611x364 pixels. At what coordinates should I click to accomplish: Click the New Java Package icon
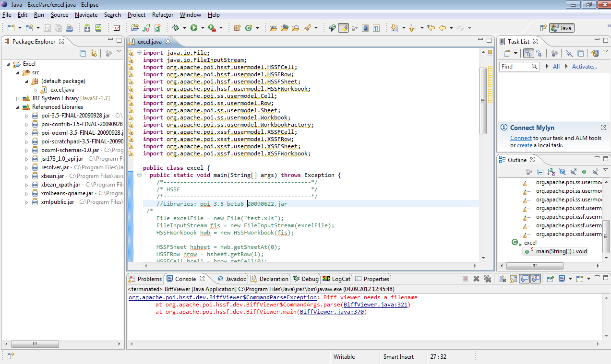click(x=237, y=28)
